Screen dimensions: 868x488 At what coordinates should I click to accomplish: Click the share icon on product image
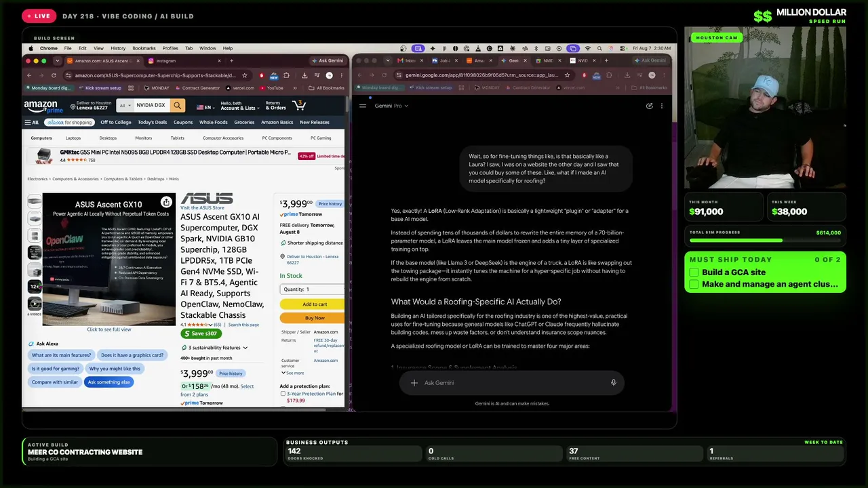[x=166, y=202]
